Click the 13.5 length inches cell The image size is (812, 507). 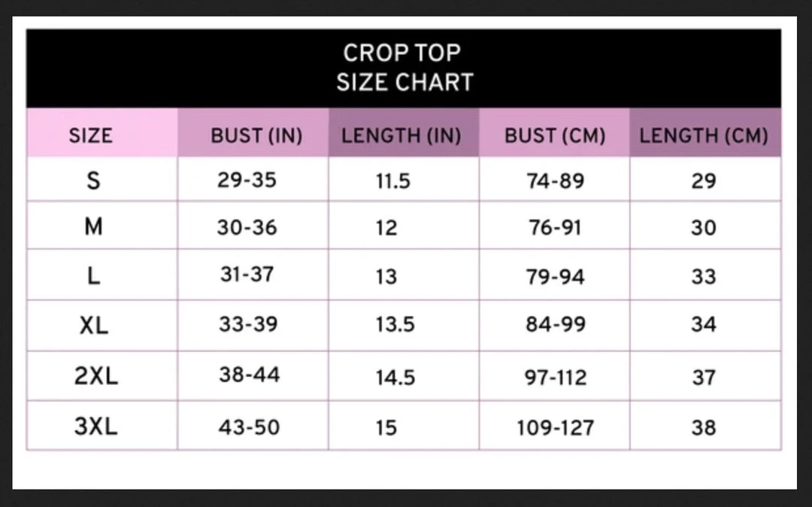[x=395, y=325]
